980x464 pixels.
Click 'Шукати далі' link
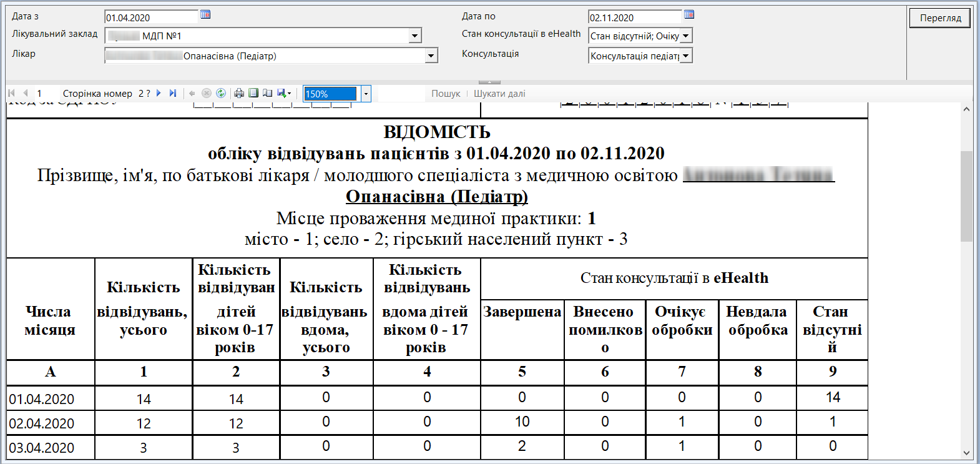pyautogui.click(x=499, y=94)
